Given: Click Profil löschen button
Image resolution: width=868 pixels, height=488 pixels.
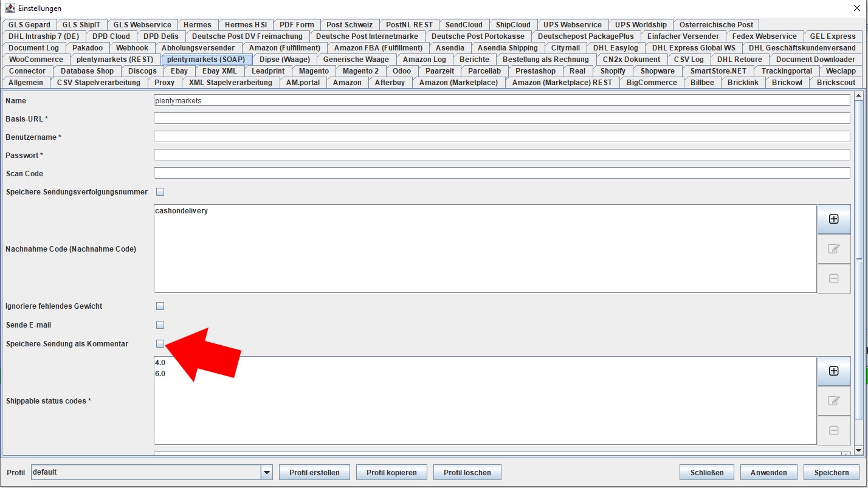Looking at the screenshot, I should tap(467, 472).
